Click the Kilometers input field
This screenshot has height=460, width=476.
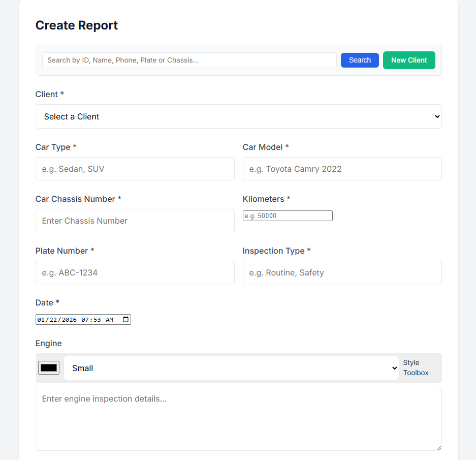[x=288, y=216]
